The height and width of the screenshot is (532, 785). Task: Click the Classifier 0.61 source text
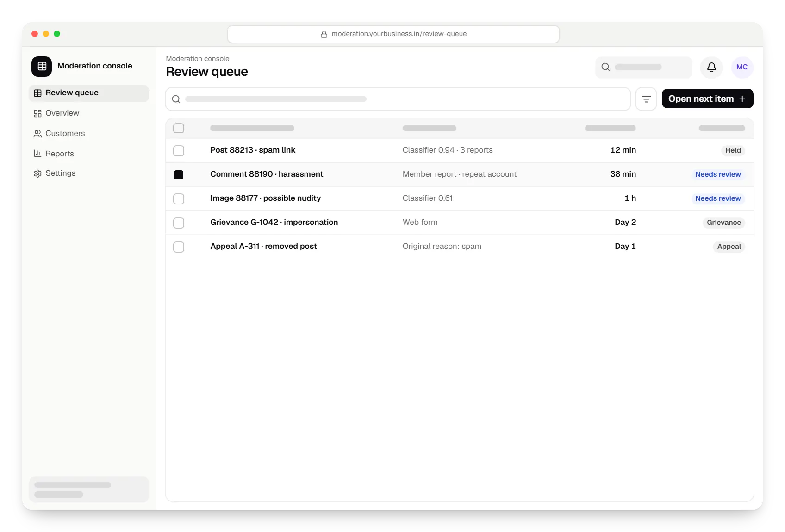[x=427, y=198]
